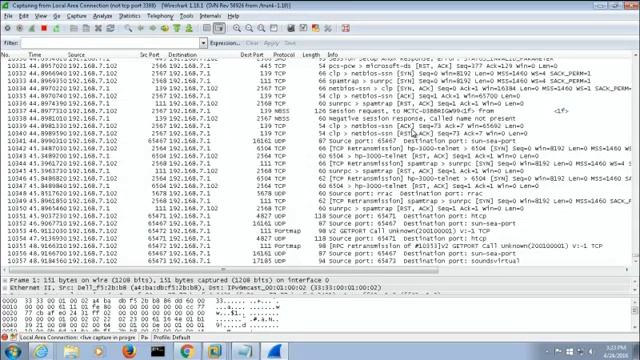The image size is (640, 360).
Task: Open the Tools menu
Action: (x=187, y=16)
